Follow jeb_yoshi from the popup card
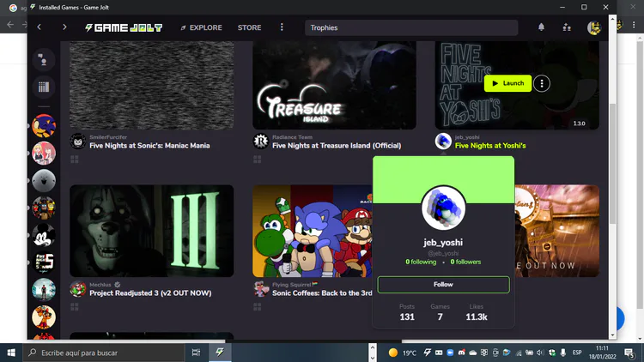The height and width of the screenshot is (362, 644). point(443,285)
